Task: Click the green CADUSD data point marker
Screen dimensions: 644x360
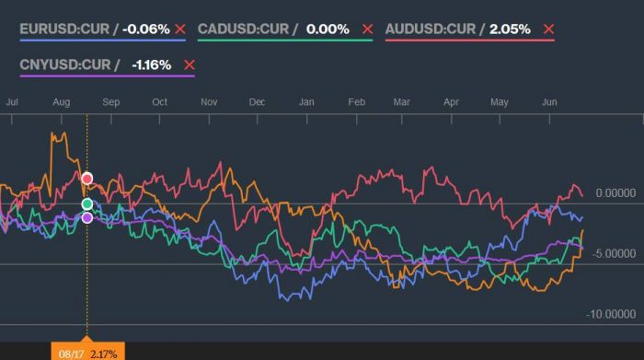Action: point(87,203)
